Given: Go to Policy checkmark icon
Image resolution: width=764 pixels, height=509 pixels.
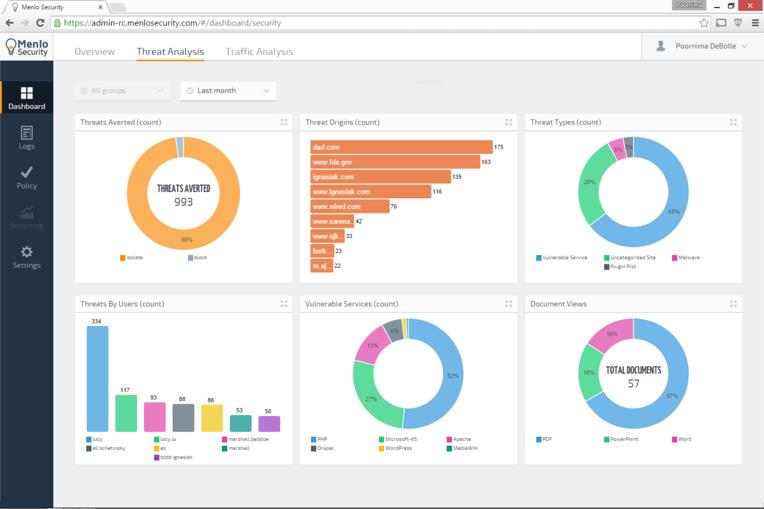Looking at the screenshot, I should pos(27,171).
